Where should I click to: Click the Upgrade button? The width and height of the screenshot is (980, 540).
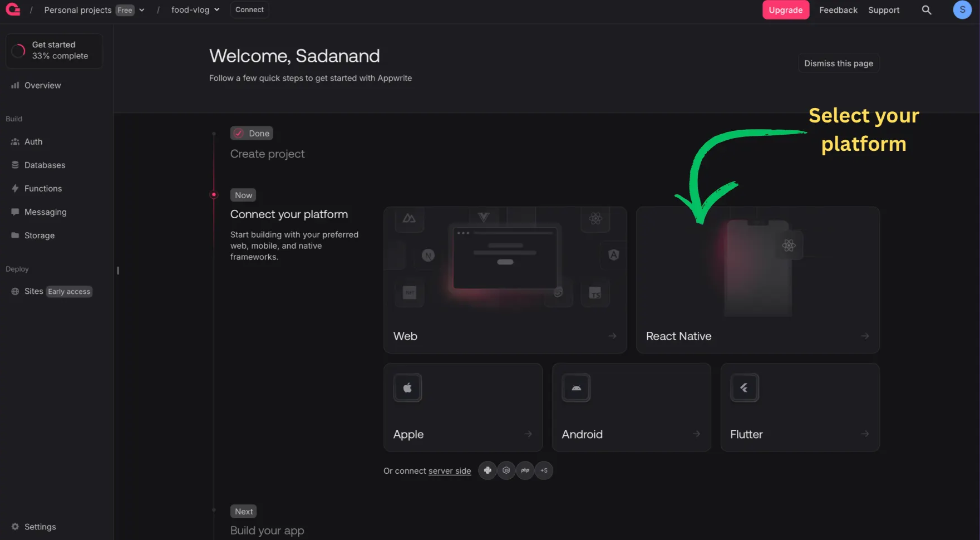(x=785, y=10)
